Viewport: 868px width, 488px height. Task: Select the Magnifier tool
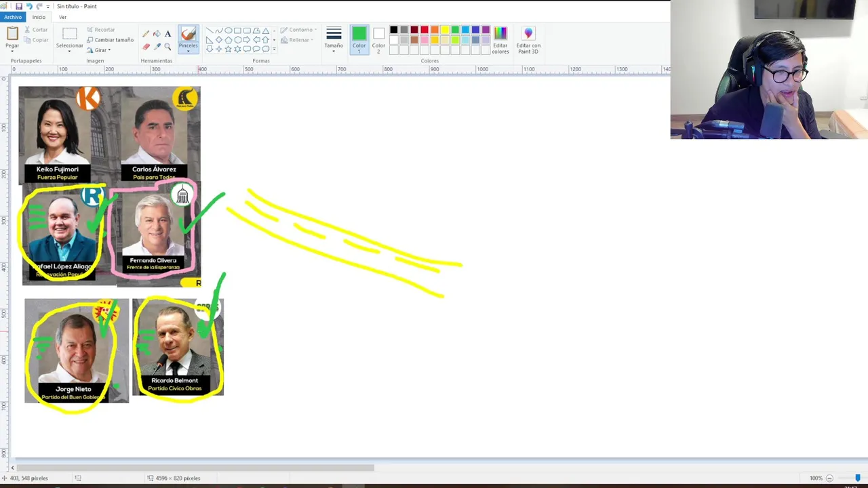[x=167, y=46]
